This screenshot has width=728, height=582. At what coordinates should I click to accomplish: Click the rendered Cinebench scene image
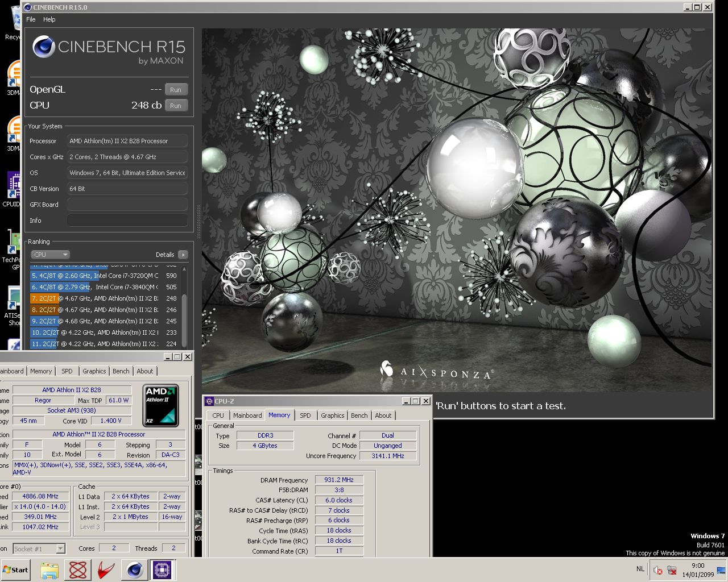[x=457, y=210]
